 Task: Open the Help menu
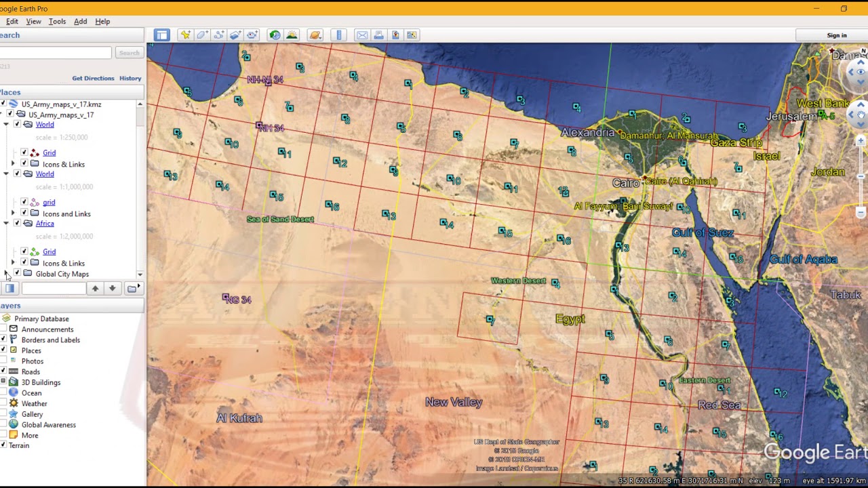[102, 22]
